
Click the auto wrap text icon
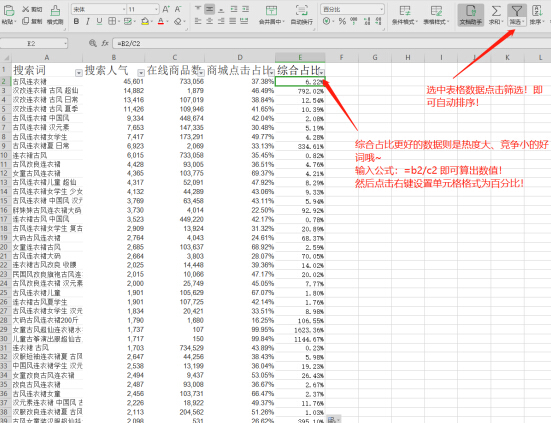click(x=302, y=11)
